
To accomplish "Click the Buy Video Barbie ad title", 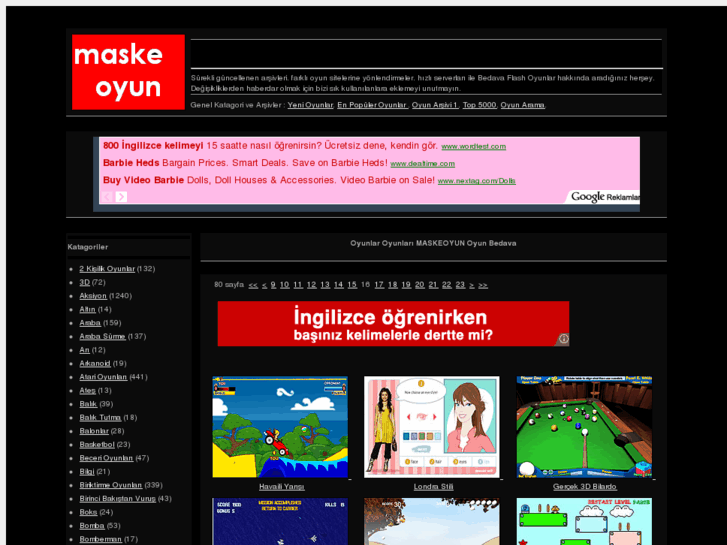I will [143, 180].
